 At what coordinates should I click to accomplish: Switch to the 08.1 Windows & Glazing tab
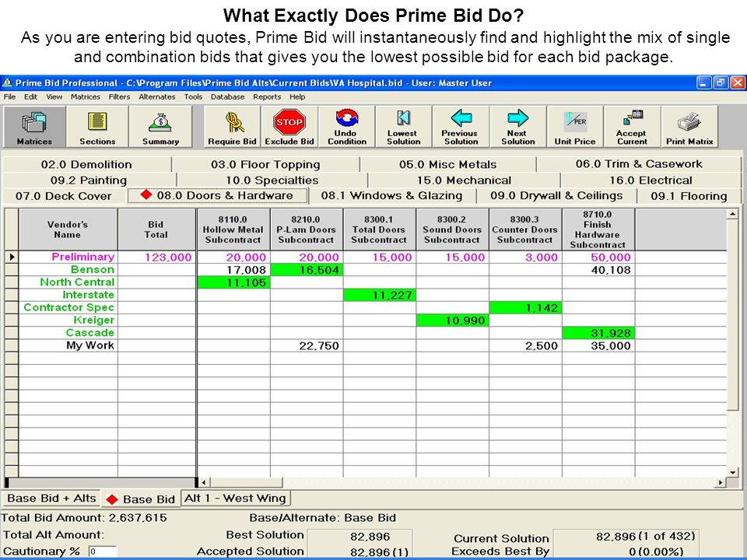391,196
